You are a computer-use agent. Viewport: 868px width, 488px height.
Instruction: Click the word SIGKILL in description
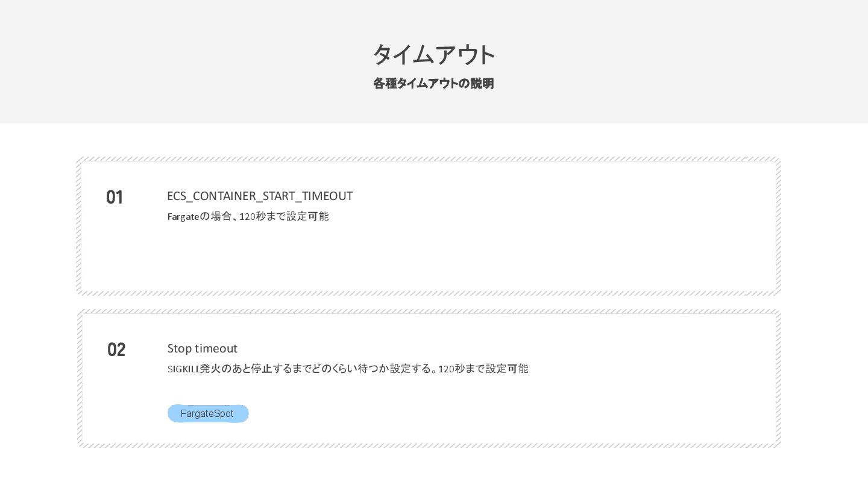point(183,369)
